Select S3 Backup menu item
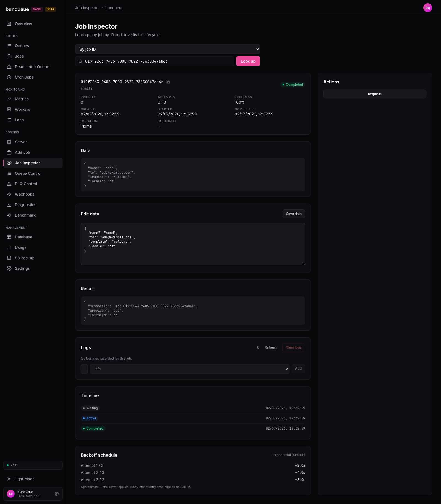 pos(33,258)
